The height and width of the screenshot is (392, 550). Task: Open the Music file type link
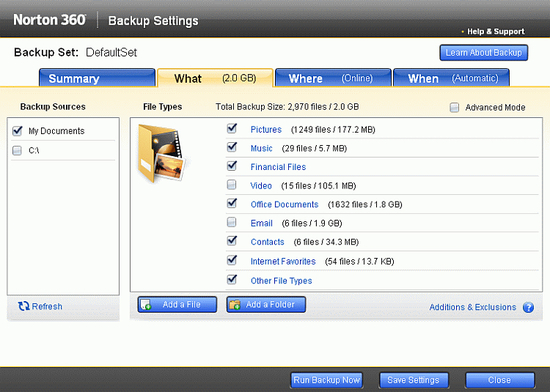point(261,148)
